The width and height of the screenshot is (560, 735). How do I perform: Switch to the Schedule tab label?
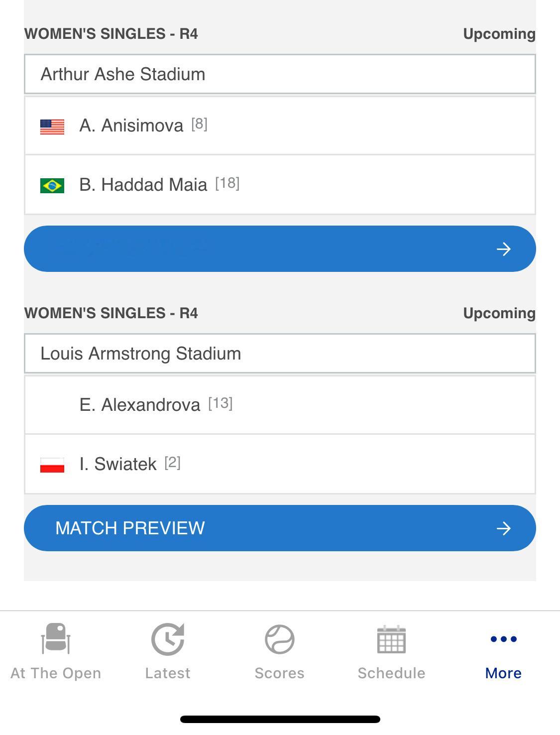pyautogui.click(x=391, y=673)
